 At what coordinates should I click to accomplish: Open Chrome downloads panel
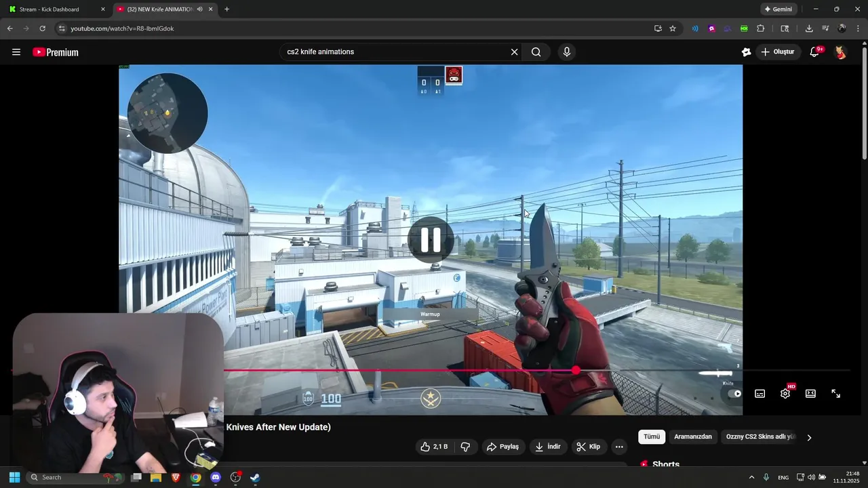(809, 28)
